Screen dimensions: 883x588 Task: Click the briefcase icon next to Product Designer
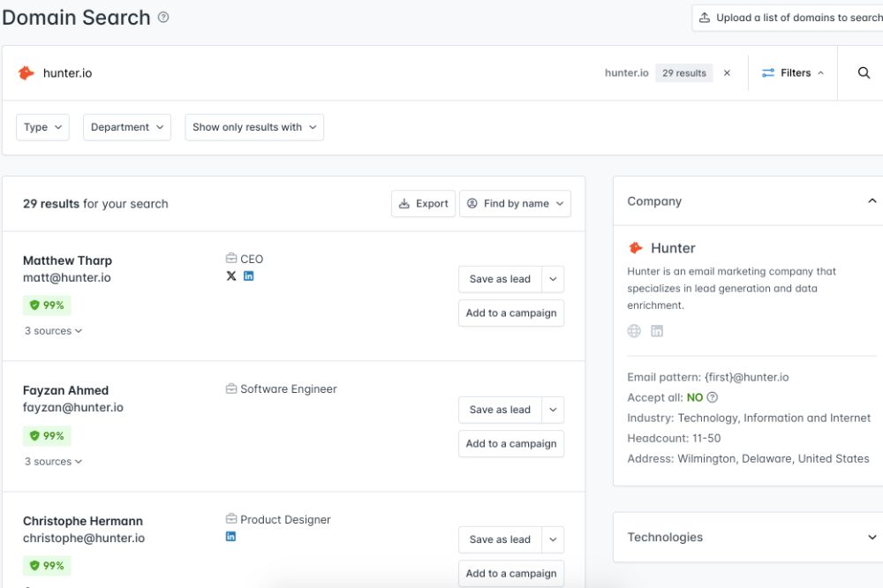coord(230,519)
